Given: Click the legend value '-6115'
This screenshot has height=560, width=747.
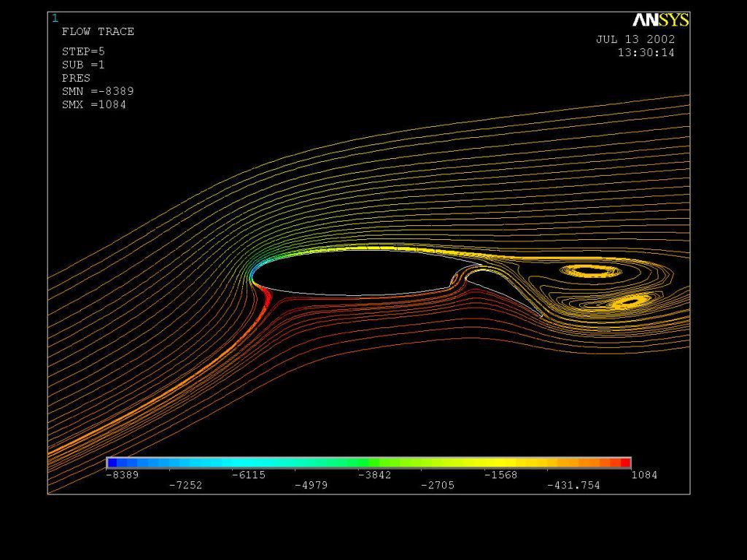Looking at the screenshot, I should 249,475.
